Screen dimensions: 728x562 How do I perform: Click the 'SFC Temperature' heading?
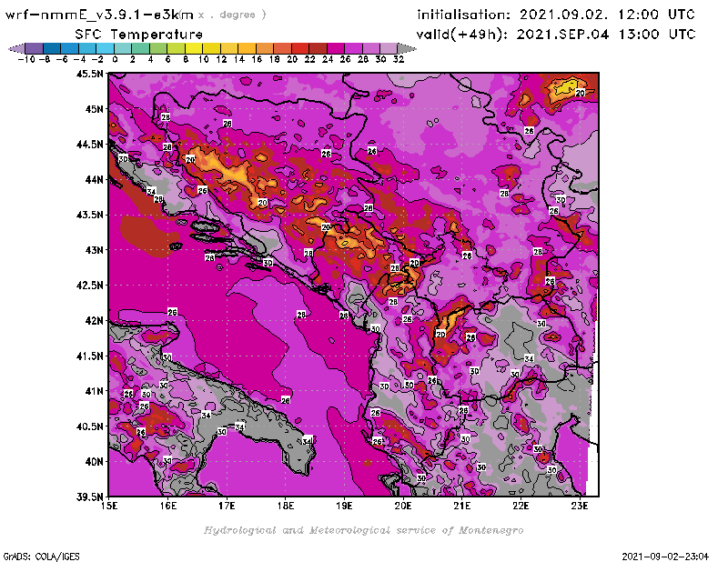coord(139,35)
